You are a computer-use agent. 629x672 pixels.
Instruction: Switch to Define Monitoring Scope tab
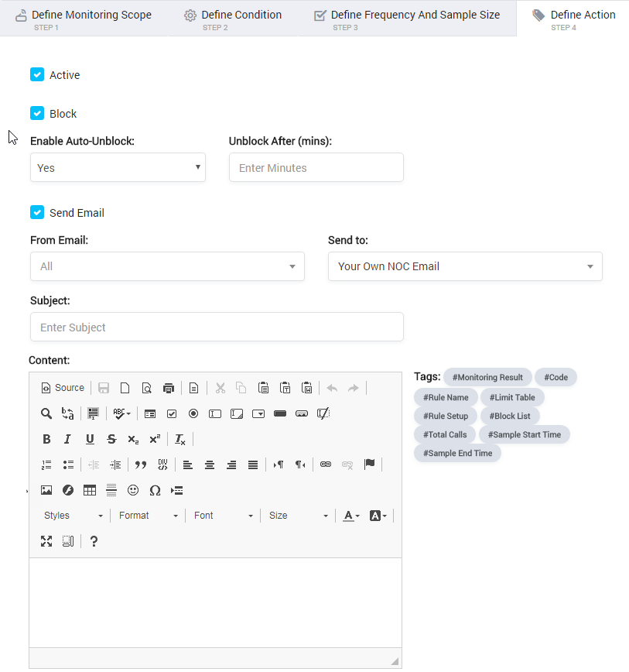(84, 19)
